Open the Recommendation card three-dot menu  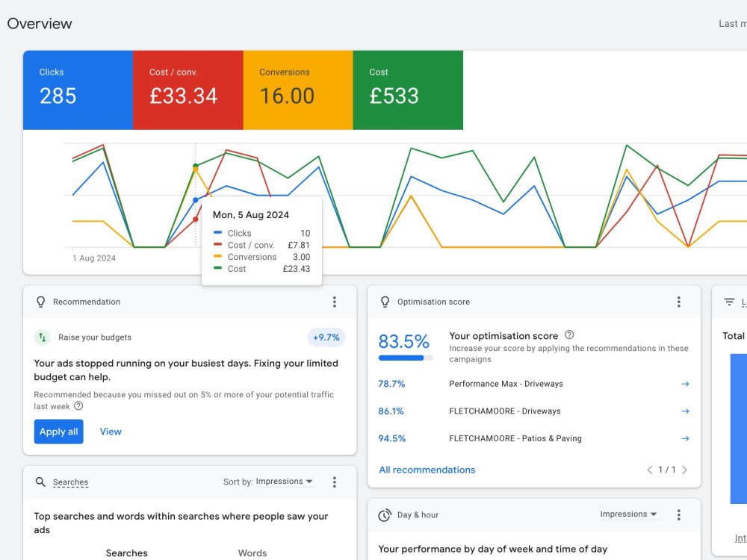pyautogui.click(x=335, y=302)
